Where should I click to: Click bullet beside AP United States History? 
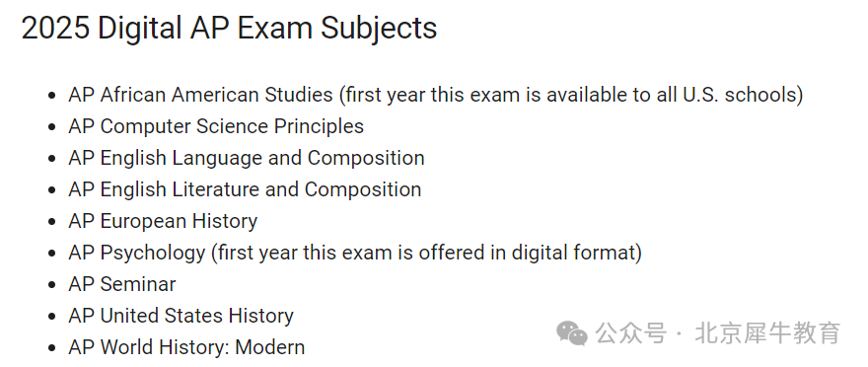pyautogui.click(x=52, y=317)
